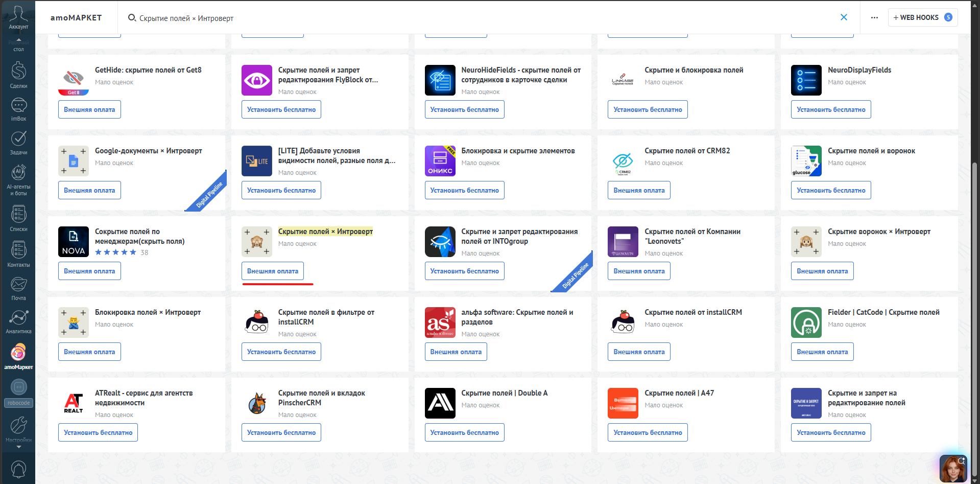980x484 pixels.
Task: Install Скрытие полей | A47 for free
Action: 648,432
